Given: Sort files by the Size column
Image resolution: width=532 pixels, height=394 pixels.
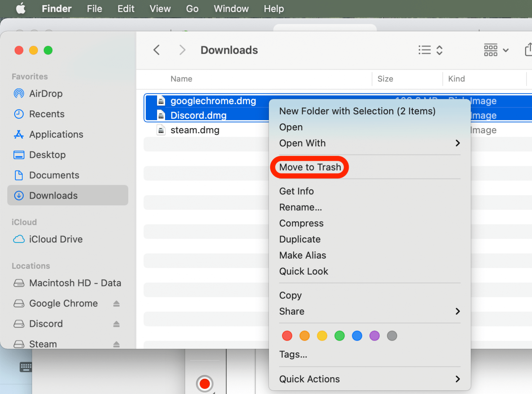Looking at the screenshot, I should [385, 79].
